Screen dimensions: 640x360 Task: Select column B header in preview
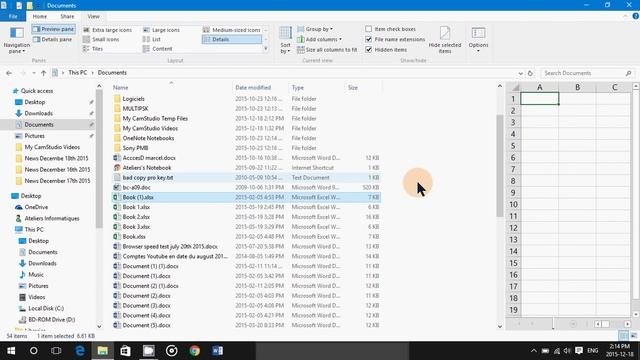pos(577,87)
